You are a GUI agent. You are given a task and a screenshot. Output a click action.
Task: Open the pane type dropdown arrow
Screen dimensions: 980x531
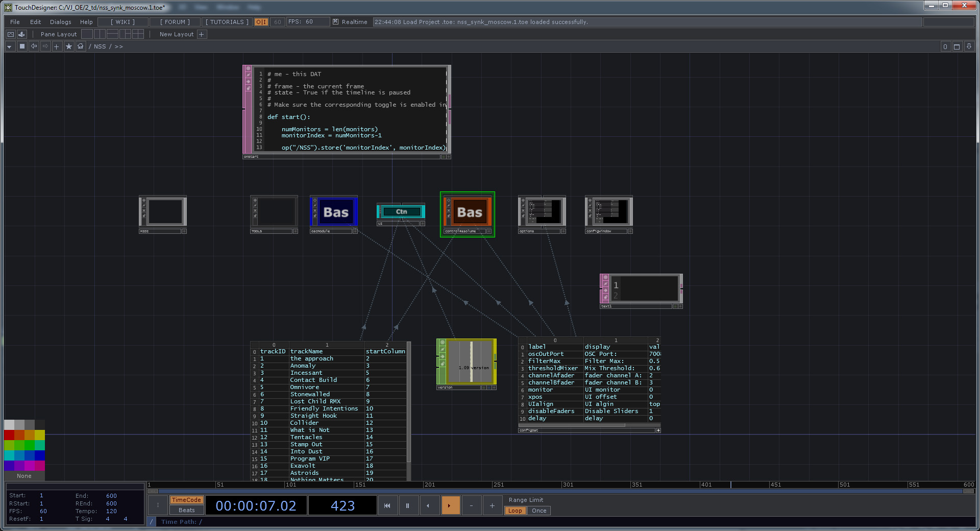(x=9, y=46)
